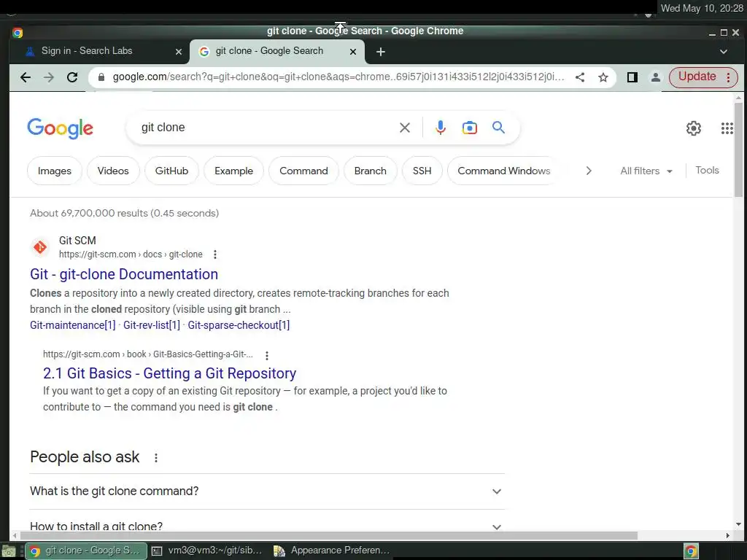Go back to previous page
Screen dimensions: 747x560
[x=26, y=77]
